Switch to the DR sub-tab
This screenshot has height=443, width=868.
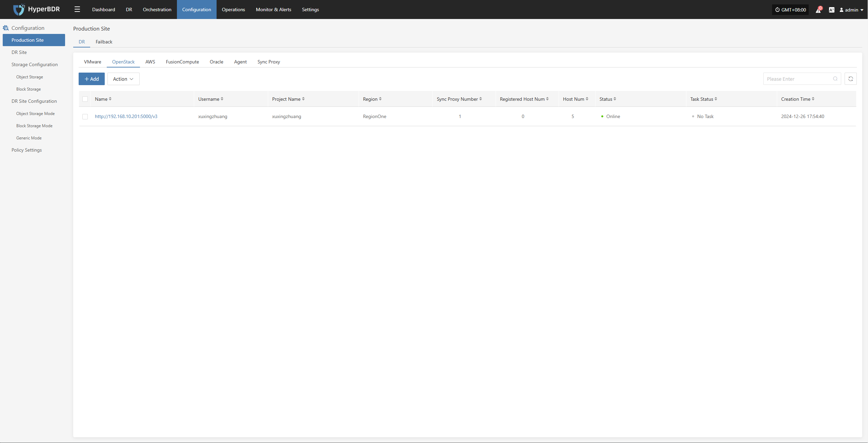(x=82, y=42)
